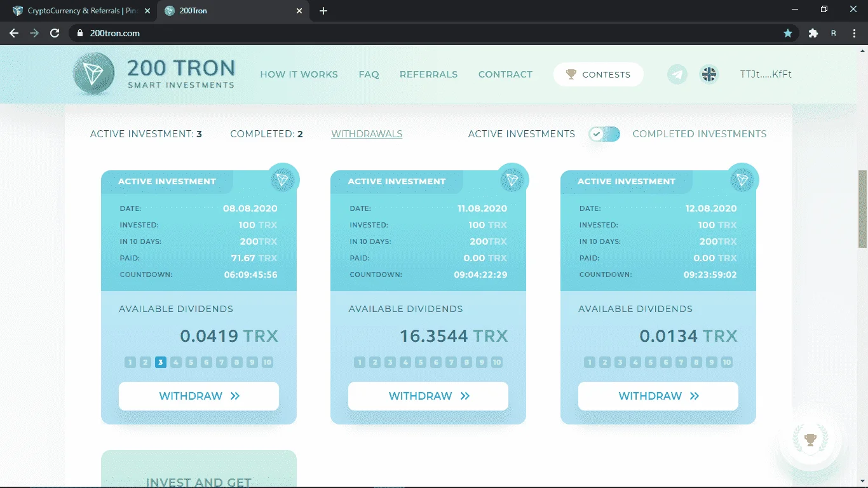Click the 200 Tron logo icon
The width and height of the screenshot is (868, 488).
coord(93,74)
